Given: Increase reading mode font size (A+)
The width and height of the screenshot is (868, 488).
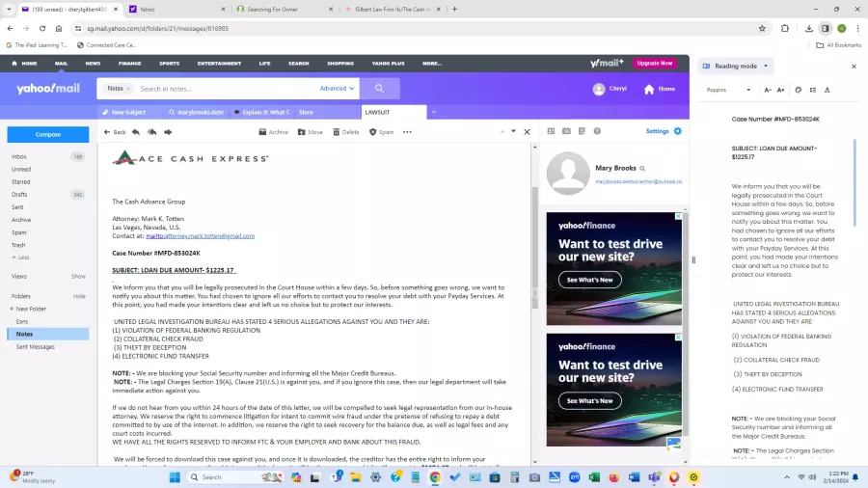Looking at the screenshot, I should [x=780, y=90].
